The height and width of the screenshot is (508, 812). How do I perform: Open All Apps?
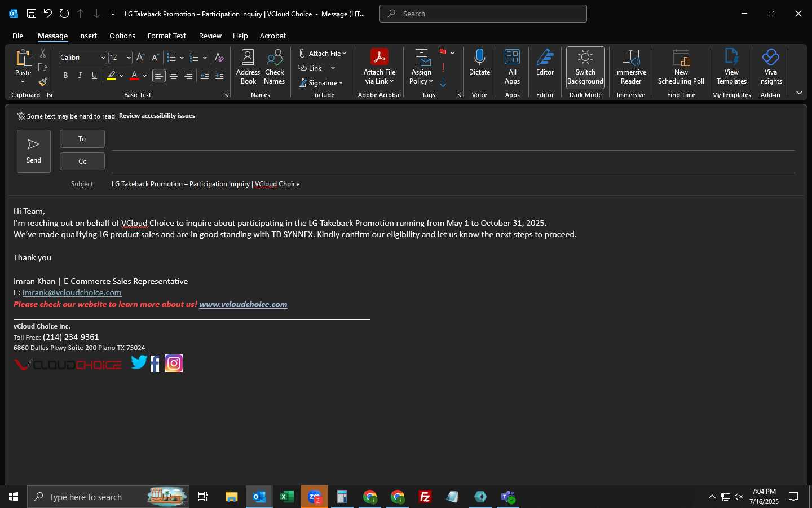pos(512,67)
